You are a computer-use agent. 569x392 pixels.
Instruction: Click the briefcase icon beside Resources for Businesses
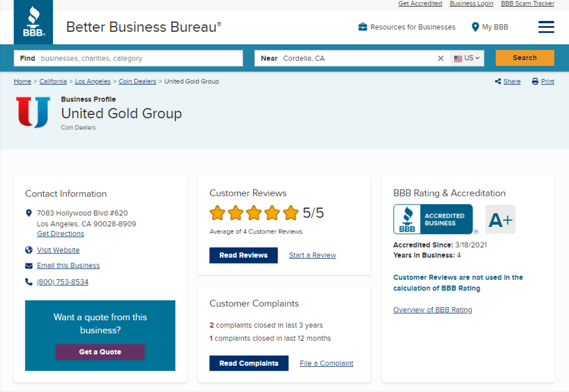[362, 27]
